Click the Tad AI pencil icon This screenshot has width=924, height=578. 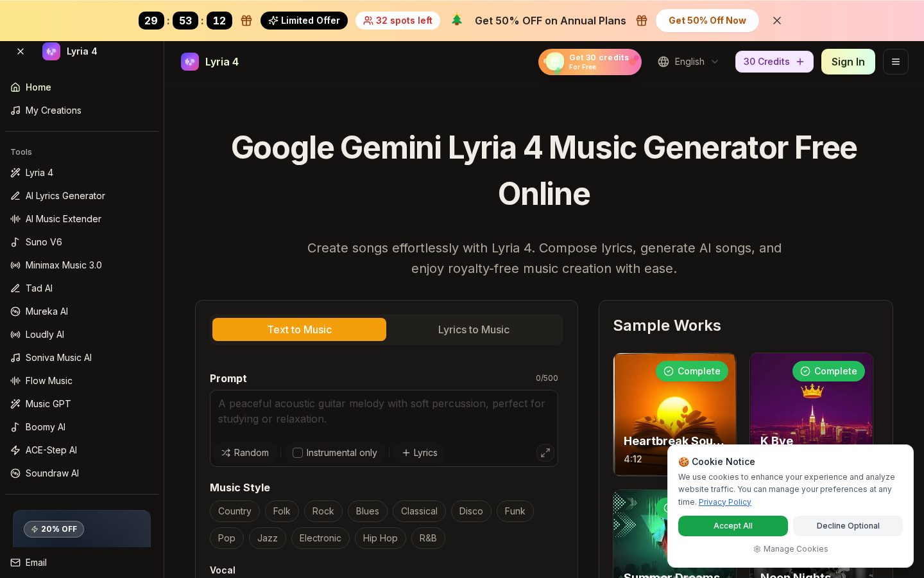point(15,288)
